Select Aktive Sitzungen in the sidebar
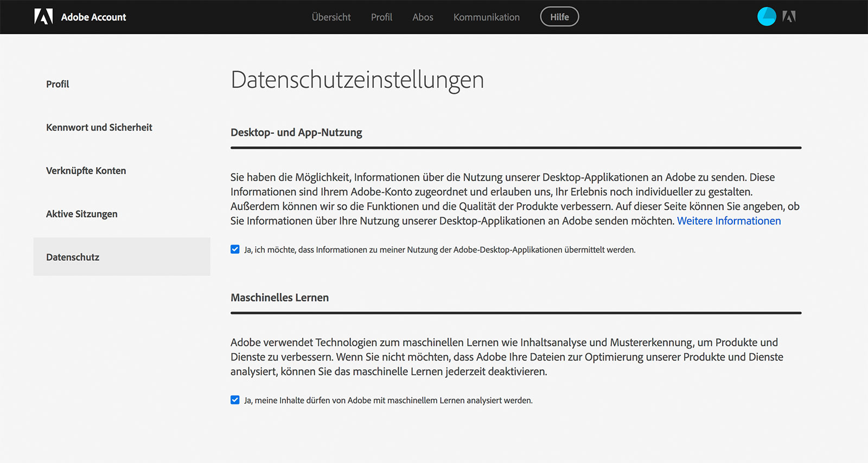Image resolution: width=868 pixels, height=463 pixels. tap(81, 214)
